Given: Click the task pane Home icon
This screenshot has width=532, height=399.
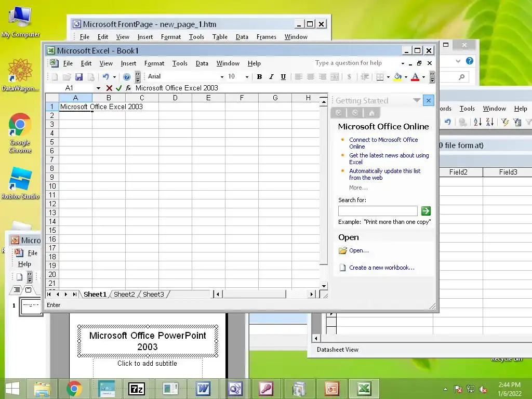Looking at the screenshot, I should (x=371, y=113).
